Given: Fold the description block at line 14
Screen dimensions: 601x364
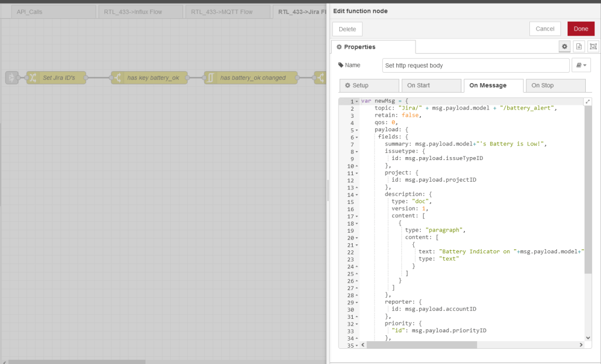Looking at the screenshot, I should (x=357, y=195).
